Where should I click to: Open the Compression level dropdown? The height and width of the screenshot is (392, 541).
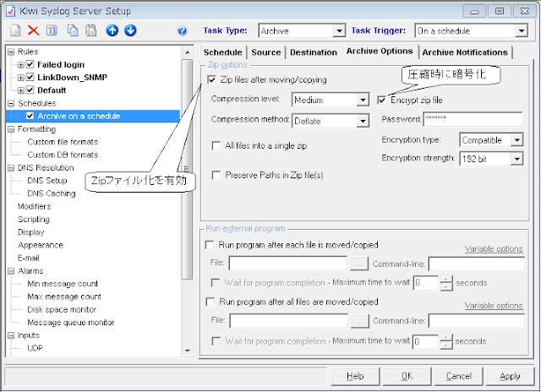[x=363, y=101]
